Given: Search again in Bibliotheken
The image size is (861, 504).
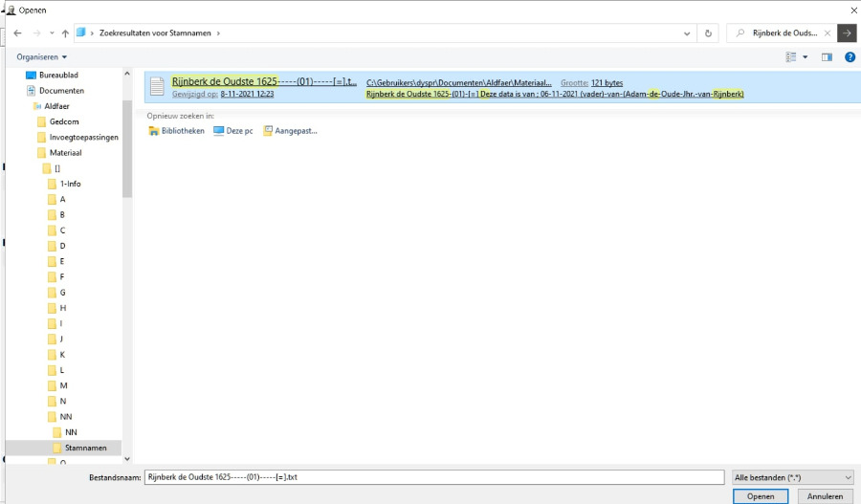Looking at the screenshot, I should click(x=177, y=131).
